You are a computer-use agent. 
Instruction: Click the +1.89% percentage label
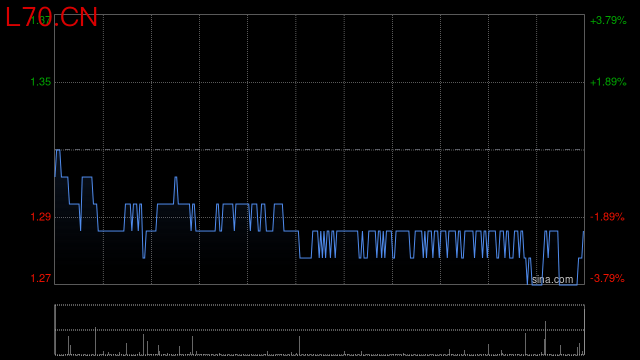tap(608, 82)
